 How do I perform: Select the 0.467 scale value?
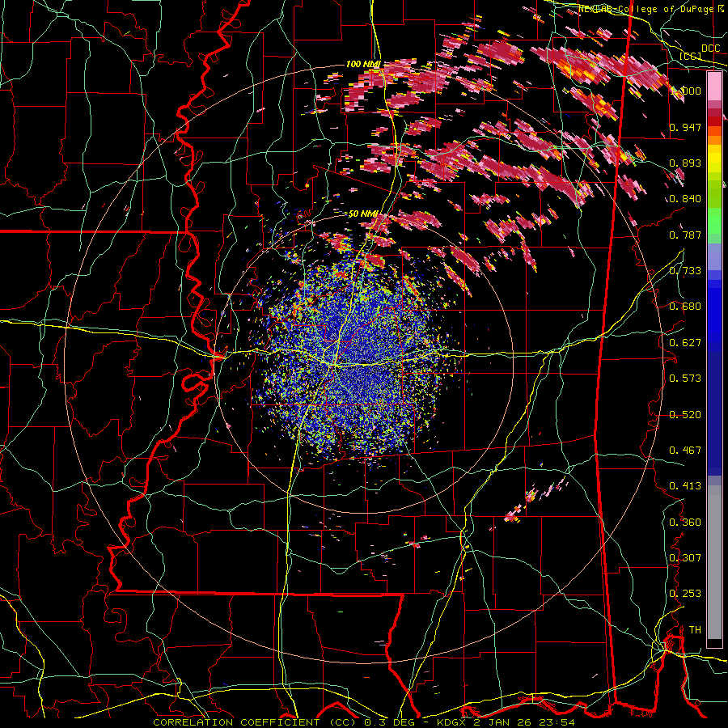pos(685,451)
